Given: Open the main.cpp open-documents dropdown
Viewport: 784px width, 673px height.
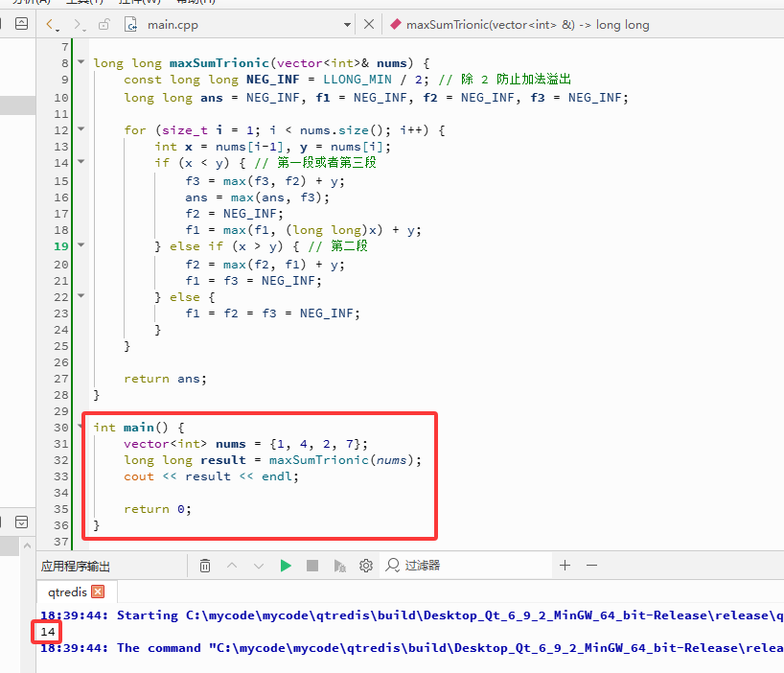Looking at the screenshot, I should (347, 25).
